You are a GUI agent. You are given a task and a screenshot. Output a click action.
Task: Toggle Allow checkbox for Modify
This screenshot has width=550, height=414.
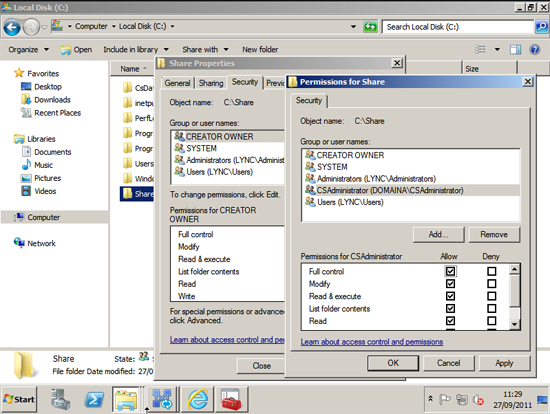450,283
